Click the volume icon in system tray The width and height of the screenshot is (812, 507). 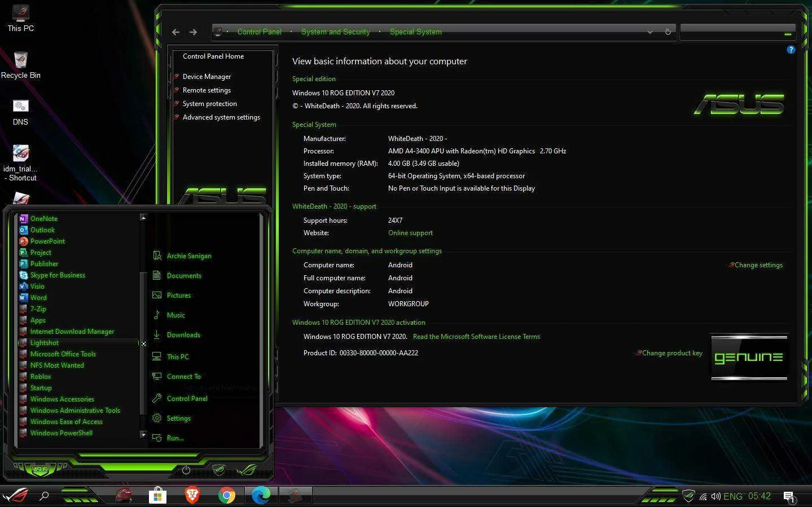716,496
